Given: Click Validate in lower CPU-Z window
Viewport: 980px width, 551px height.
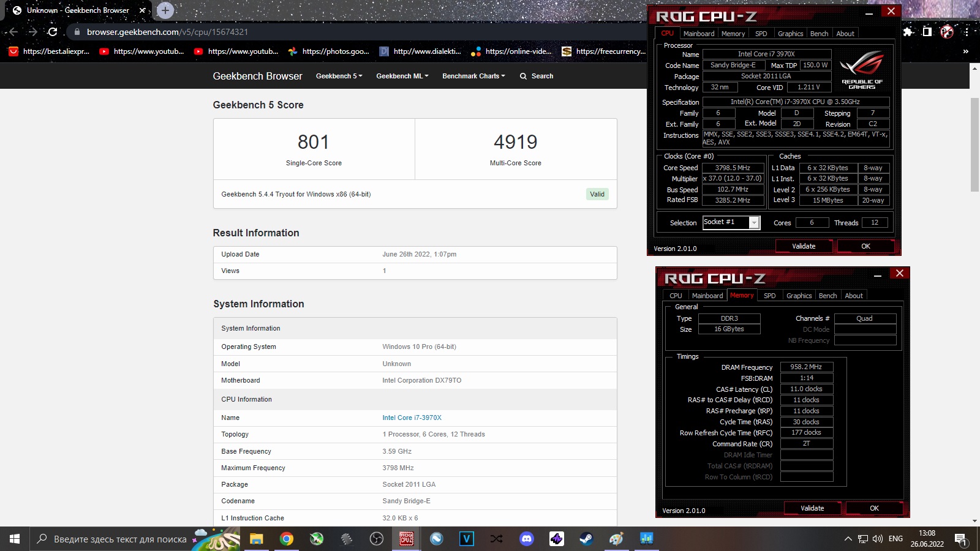Looking at the screenshot, I should (x=812, y=508).
